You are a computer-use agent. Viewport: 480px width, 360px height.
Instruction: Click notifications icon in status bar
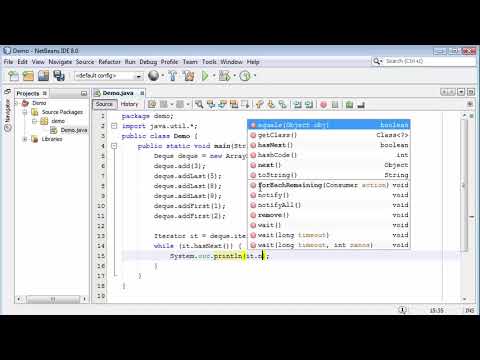[x=403, y=310]
